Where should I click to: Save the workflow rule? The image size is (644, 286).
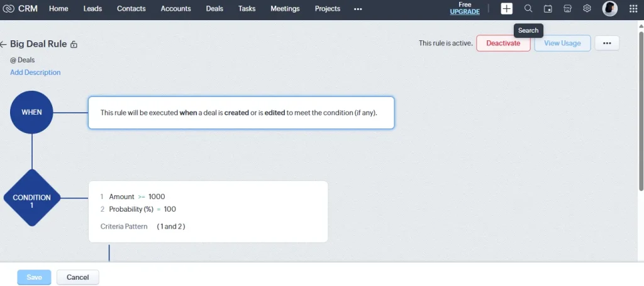click(x=34, y=277)
